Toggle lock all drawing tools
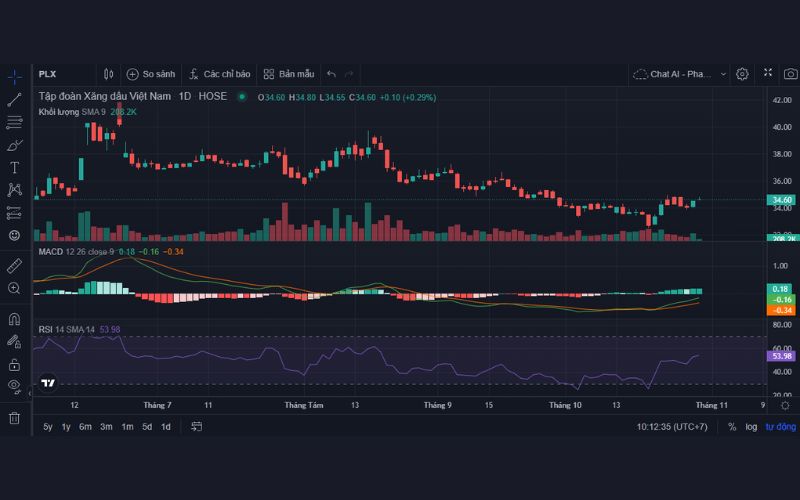This screenshot has height=500, width=800. [14, 364]
